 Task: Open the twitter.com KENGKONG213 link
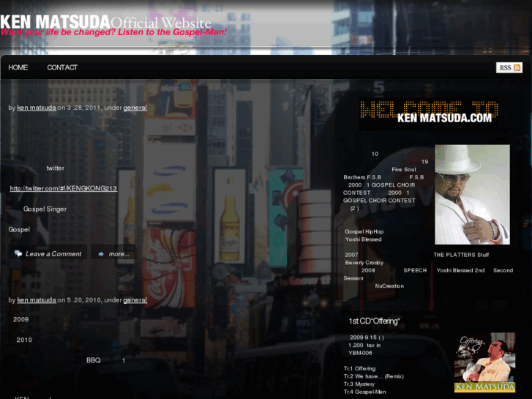click(x=64, y=188)
